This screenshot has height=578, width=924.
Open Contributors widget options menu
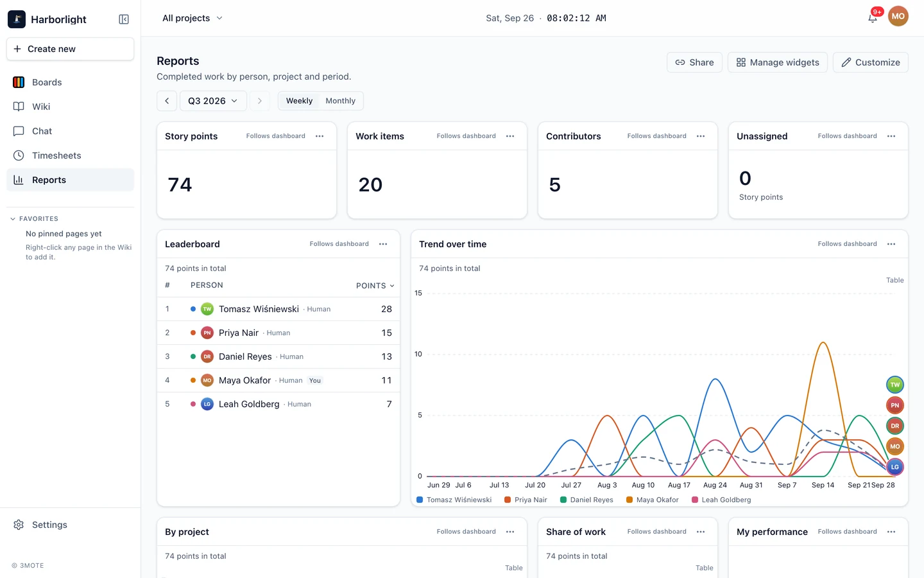pos(701,136)
